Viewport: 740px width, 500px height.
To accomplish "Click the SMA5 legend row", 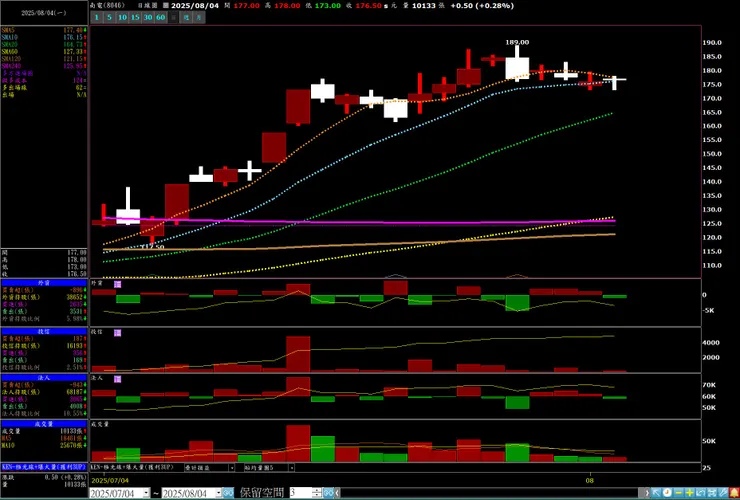I will click(x=44, y=30).
